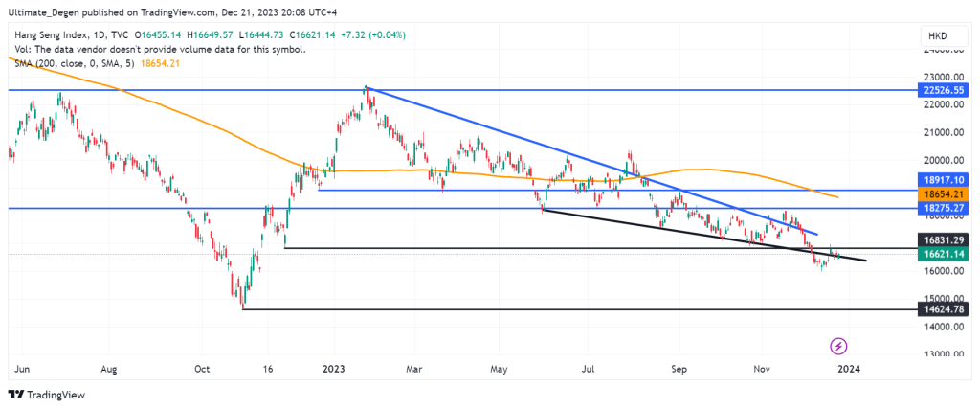Click the 2023 label on time axis
The image size is (980, 409).
333,367
